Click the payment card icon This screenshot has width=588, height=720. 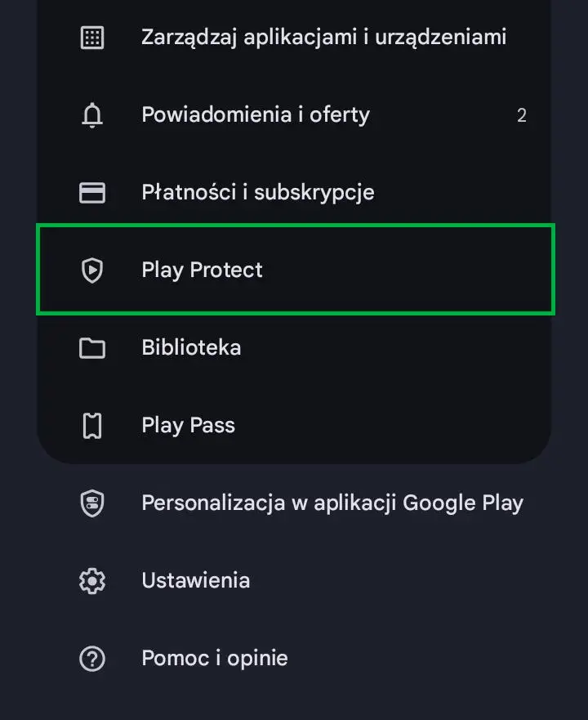tap(92, 193)
